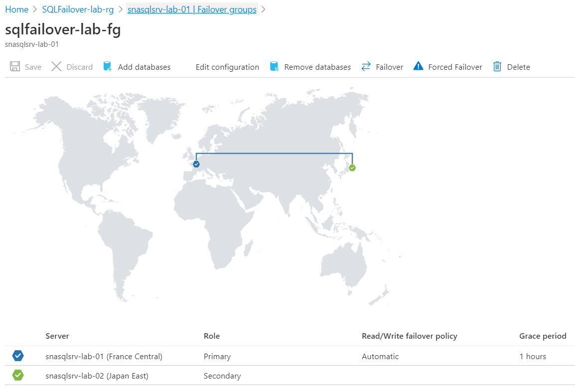Click the blue primary status icon in the table

(x=18, y=356)
